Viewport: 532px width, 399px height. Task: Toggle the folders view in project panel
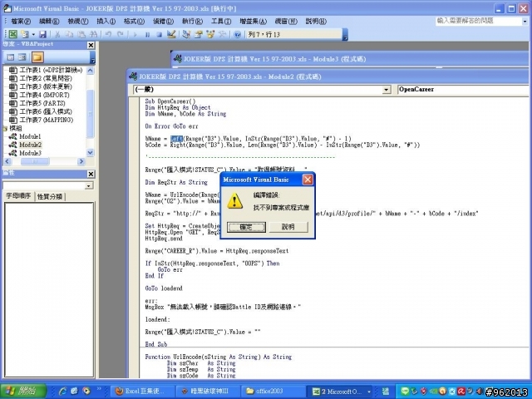point(37,57)
